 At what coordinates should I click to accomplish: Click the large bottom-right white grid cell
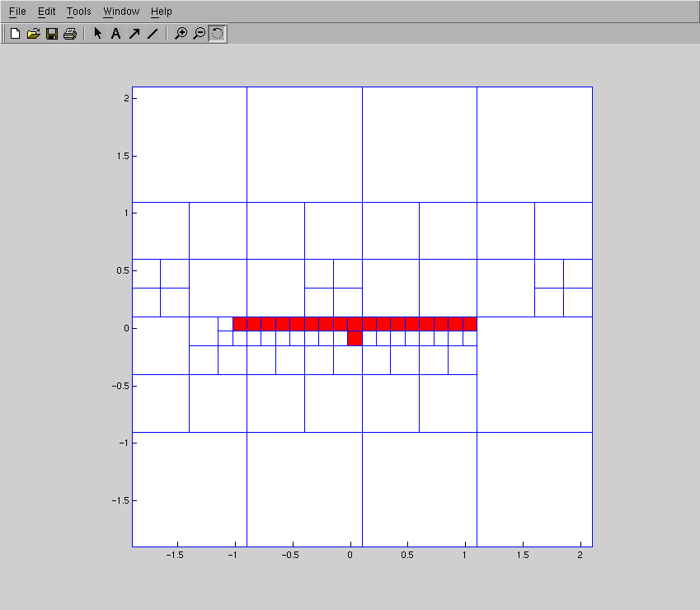click(x=534, y=489)
